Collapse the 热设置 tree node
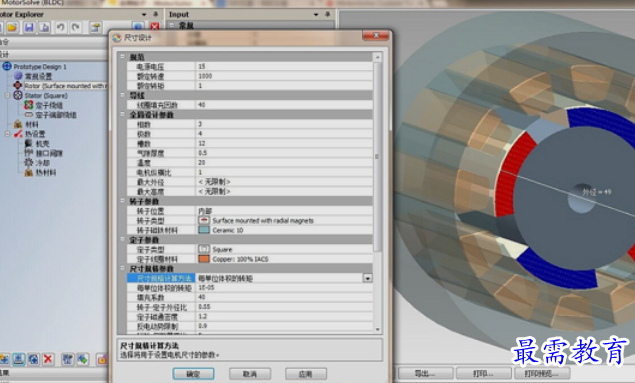The image size is (635, 383). point(7,134)
